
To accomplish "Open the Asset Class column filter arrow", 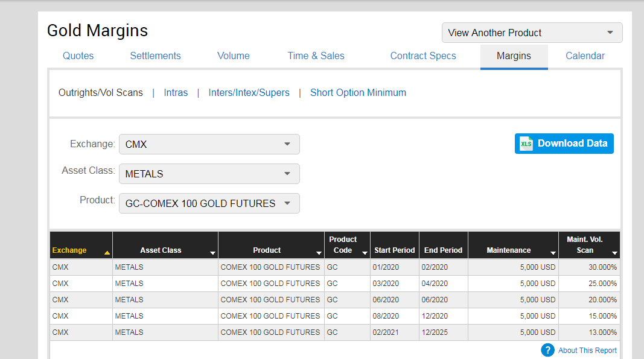I will click(x=212, y=253).
